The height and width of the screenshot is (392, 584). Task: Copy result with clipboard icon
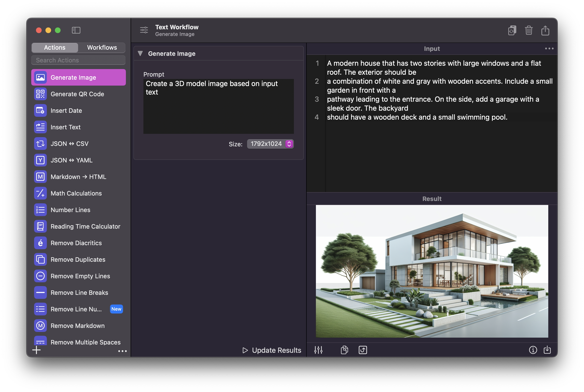(x=344, y=350)
